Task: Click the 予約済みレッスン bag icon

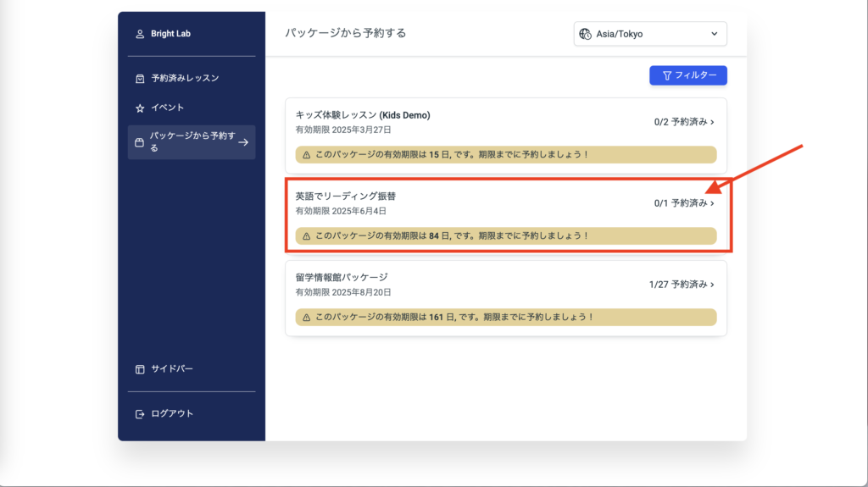Action: (x=140, y=78)
